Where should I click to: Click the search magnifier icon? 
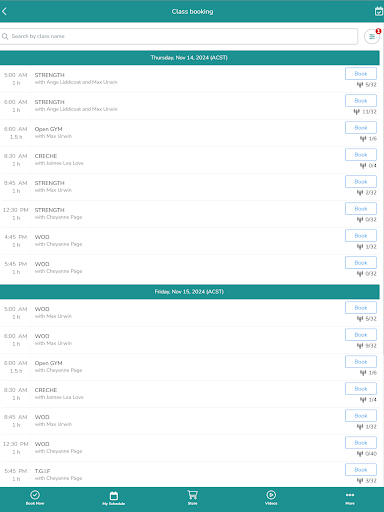coord(5,36)
